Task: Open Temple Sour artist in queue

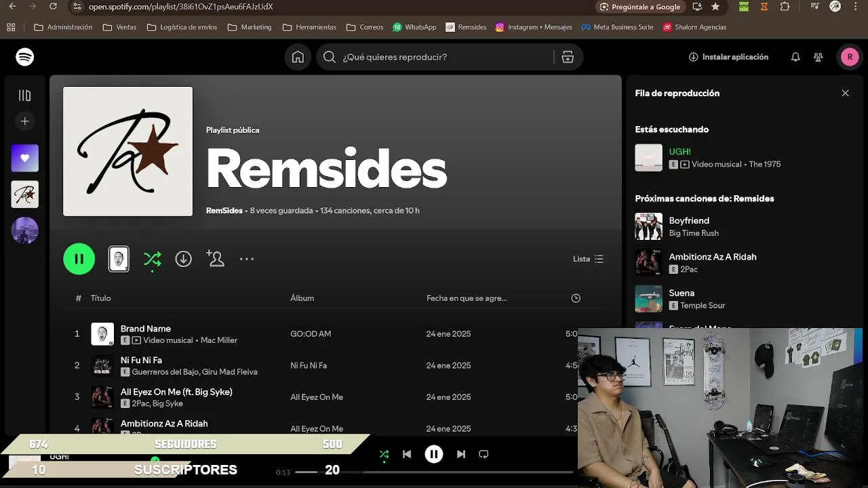Action: click(x=703, y=306)
